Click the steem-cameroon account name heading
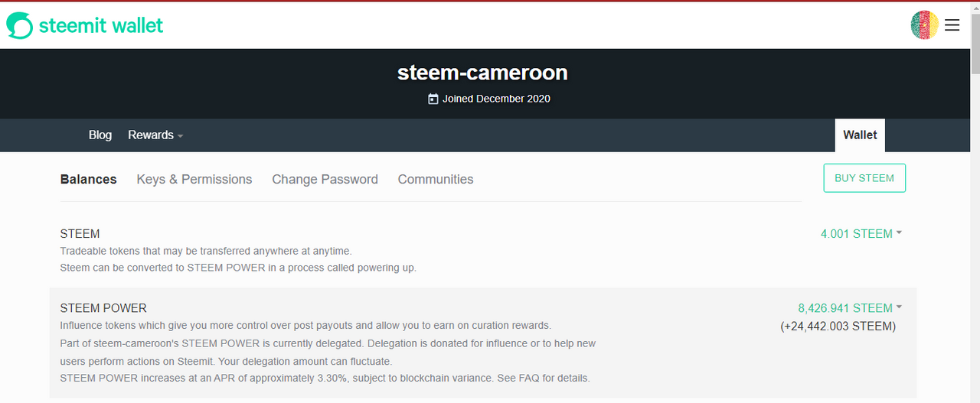980x403 pixels. point(482,73)
